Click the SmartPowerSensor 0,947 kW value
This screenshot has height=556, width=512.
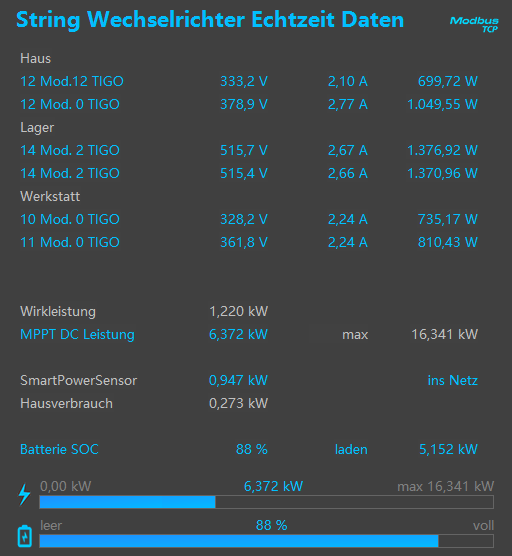(238, 380)
